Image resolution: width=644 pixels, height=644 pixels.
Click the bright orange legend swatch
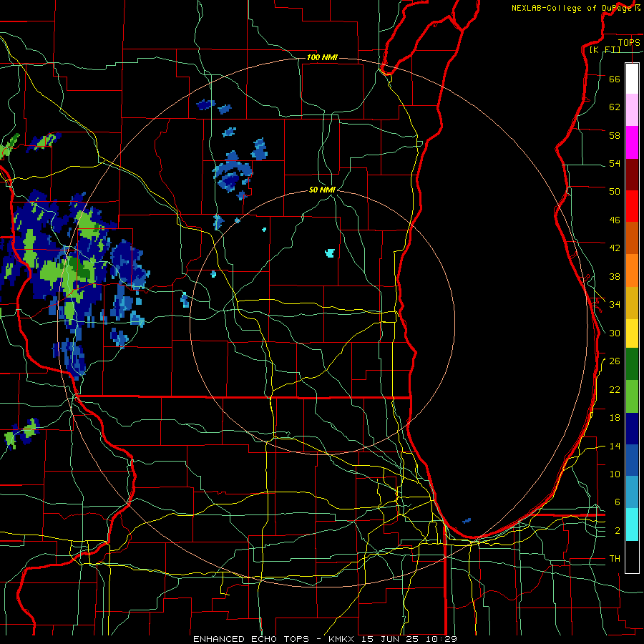(x=632, y=270)
